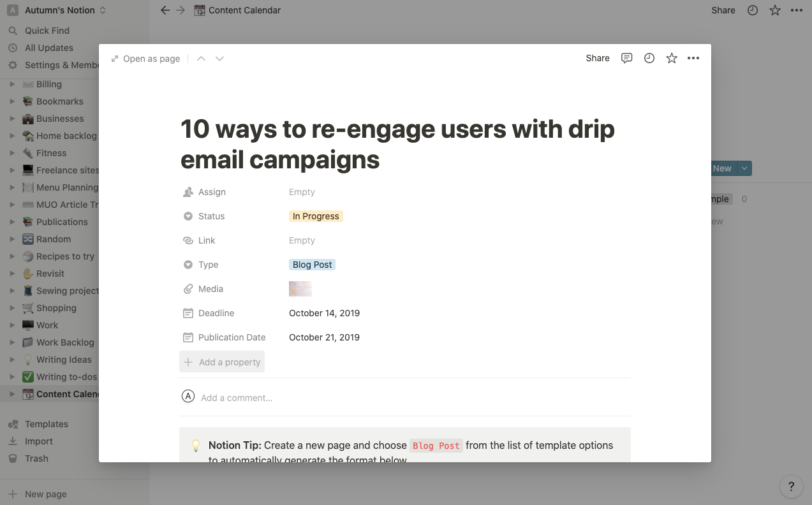Image resolution: width=812 pixels, height=505 pixels.
Task: Click the Publication Date calendar icon
Action: point(188,337)
